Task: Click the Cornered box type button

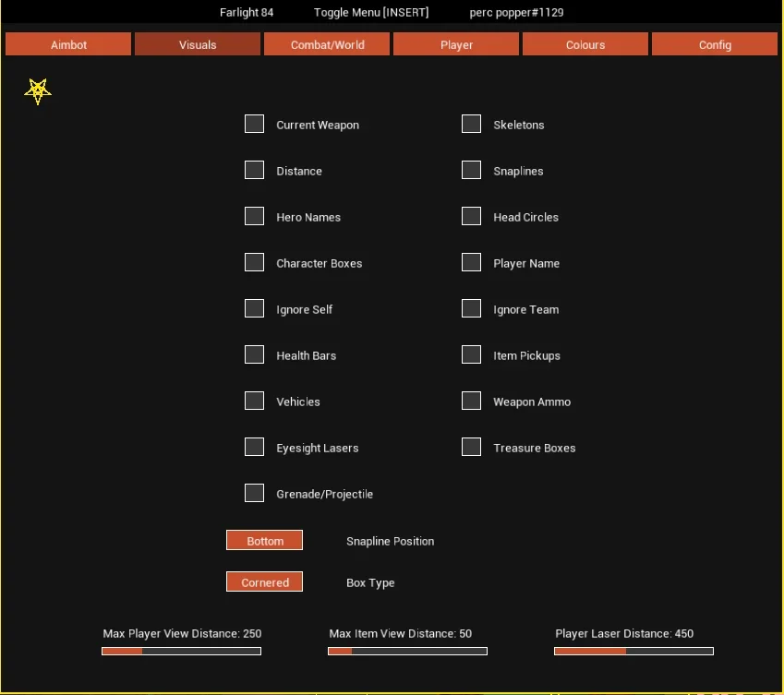Action: point(264,581)
